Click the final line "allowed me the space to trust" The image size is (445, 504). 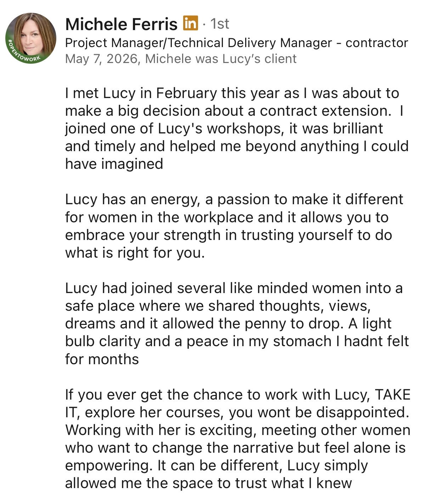point(209,483)
